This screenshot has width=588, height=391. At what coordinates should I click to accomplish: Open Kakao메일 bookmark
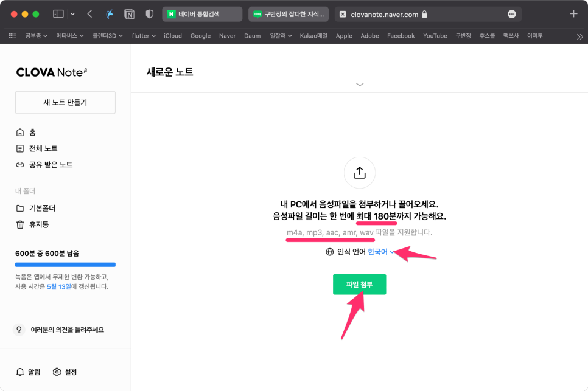[313, 36]
